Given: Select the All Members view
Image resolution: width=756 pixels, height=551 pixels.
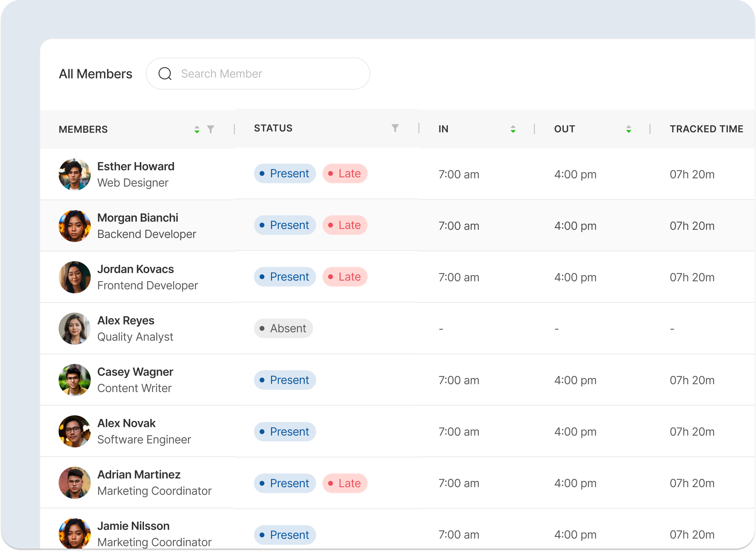Looking at the screenshot, I should coord(96,73).
